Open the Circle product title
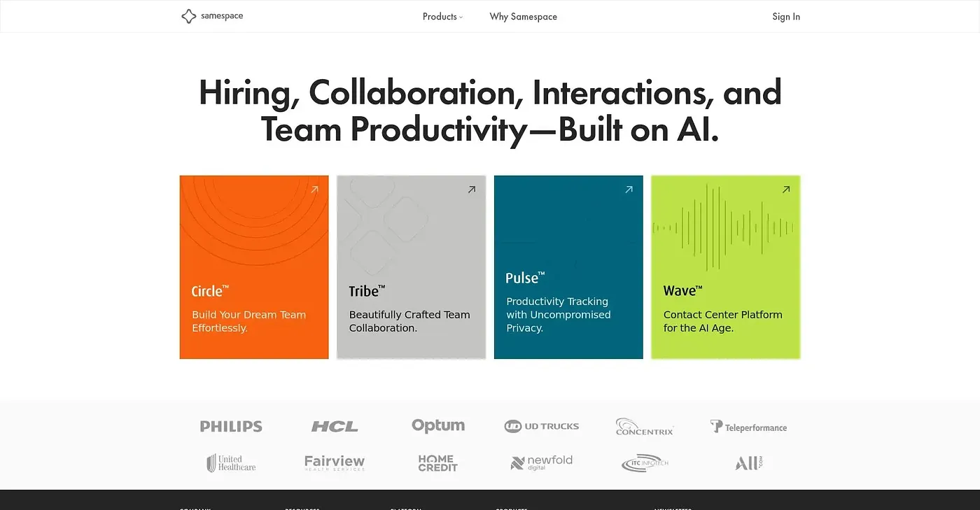 tap(210, 291)
